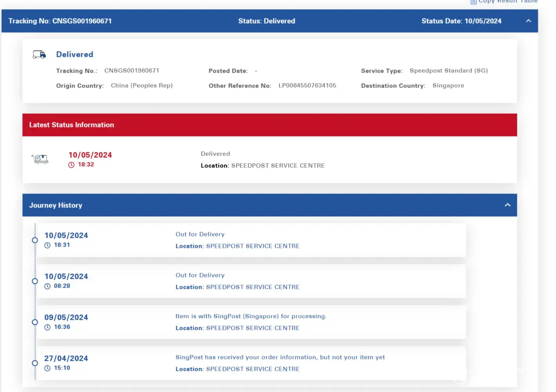Click the red latest status date 10/05/2024
Viewport: 556px width, 392px height.
tap(90, 155)
